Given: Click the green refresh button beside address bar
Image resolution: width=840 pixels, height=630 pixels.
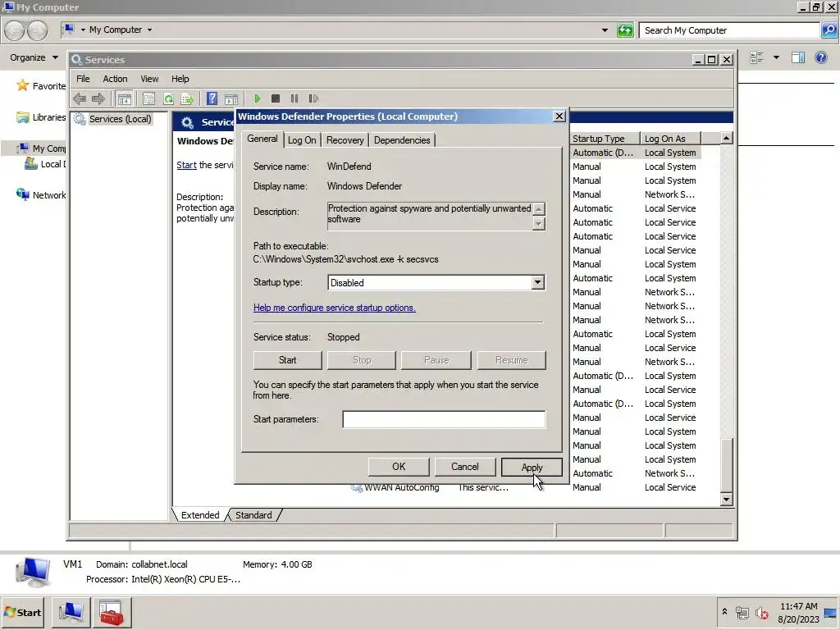Looking at the screenshot, I should [625, 30].
